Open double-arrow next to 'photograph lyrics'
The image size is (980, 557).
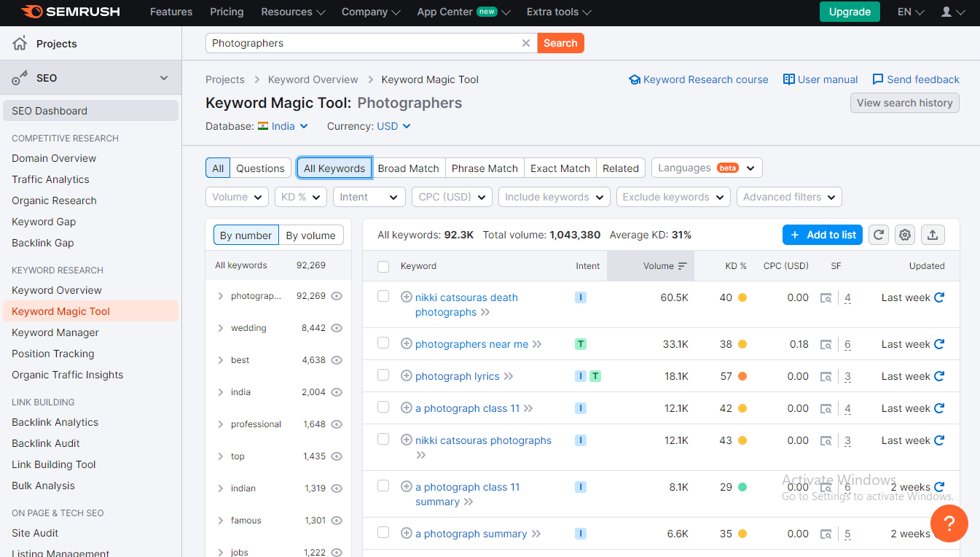509,376
